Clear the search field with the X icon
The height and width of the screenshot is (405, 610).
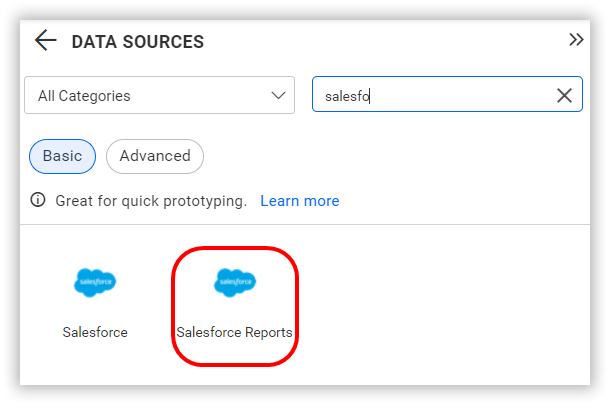coord(564,95)
